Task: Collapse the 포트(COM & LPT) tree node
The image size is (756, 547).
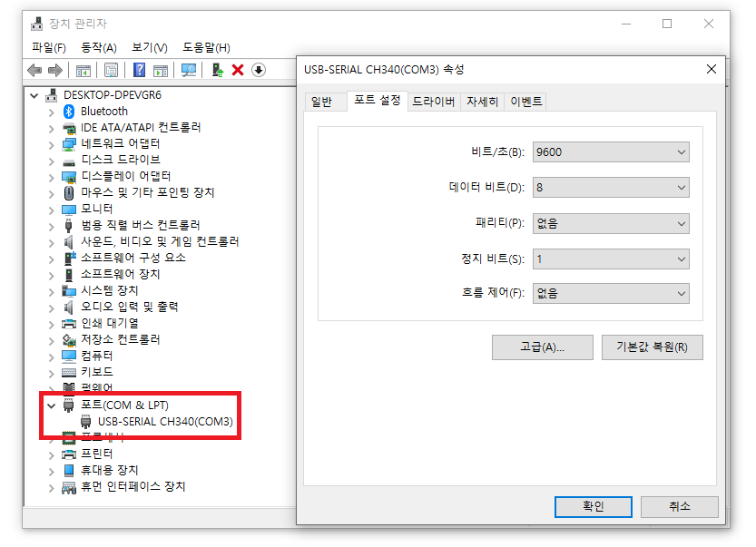Action: (x=52, y=405)
